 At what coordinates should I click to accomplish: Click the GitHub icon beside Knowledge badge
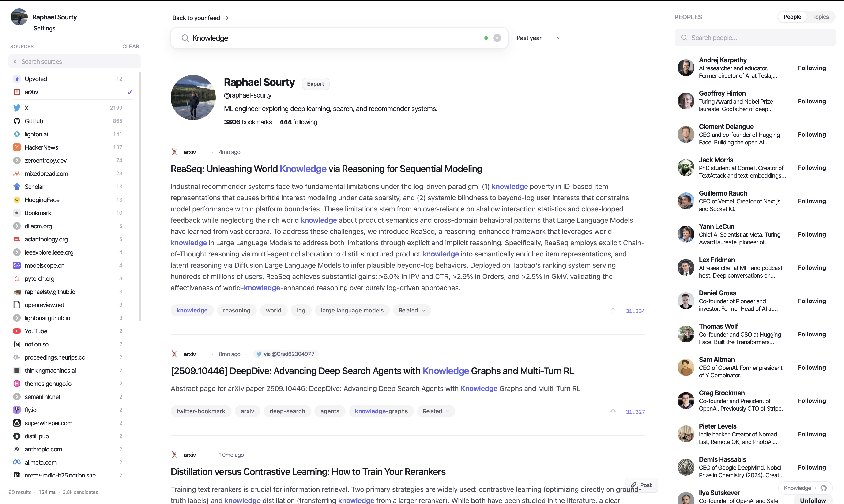[823, 488]
